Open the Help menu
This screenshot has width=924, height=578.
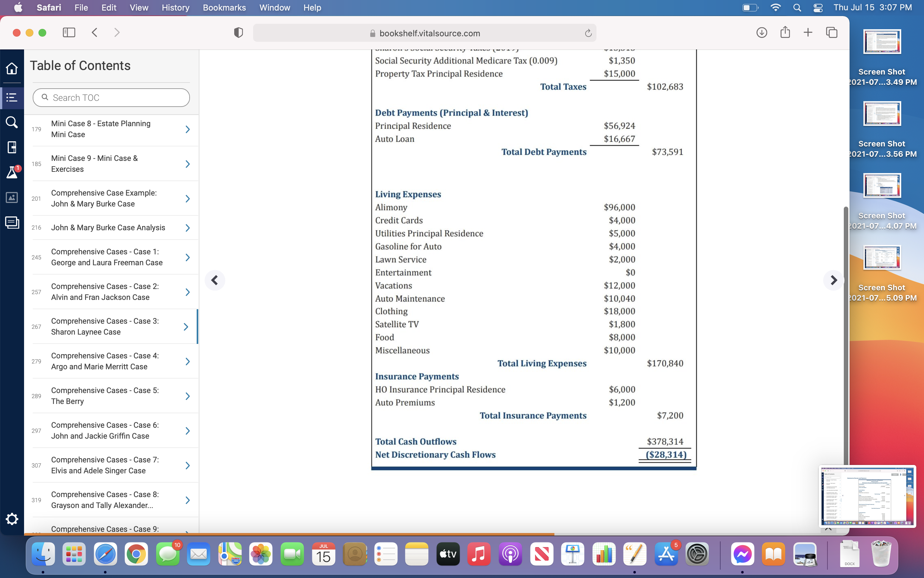coord(312,8)
